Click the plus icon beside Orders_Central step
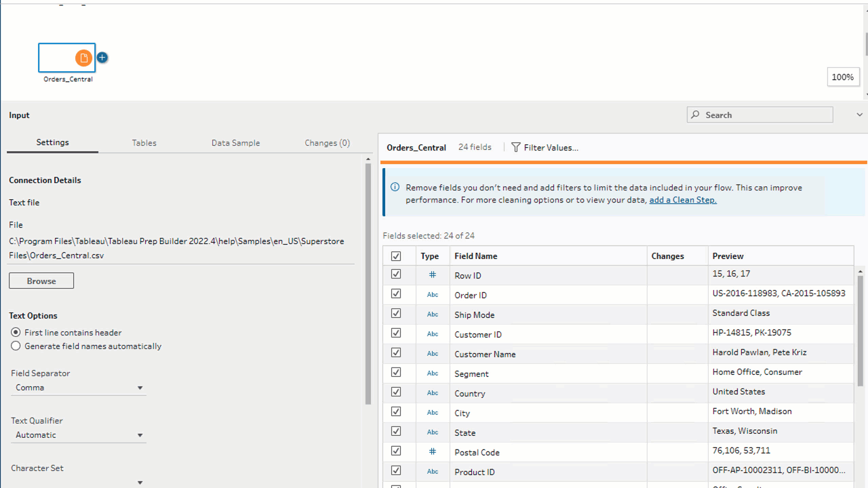 pyautogui.click(x=102, y=58)
